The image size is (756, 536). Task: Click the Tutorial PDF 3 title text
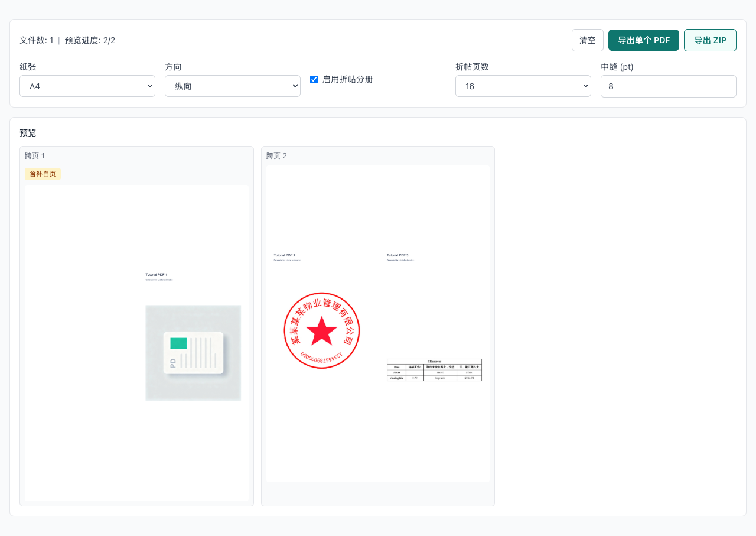tap(397, 255)
